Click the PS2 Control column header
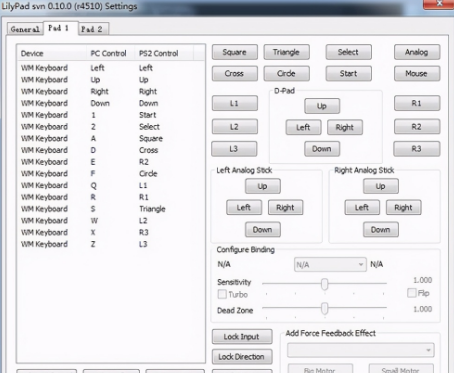Viewport: 454px width, 373px height. 164,53
